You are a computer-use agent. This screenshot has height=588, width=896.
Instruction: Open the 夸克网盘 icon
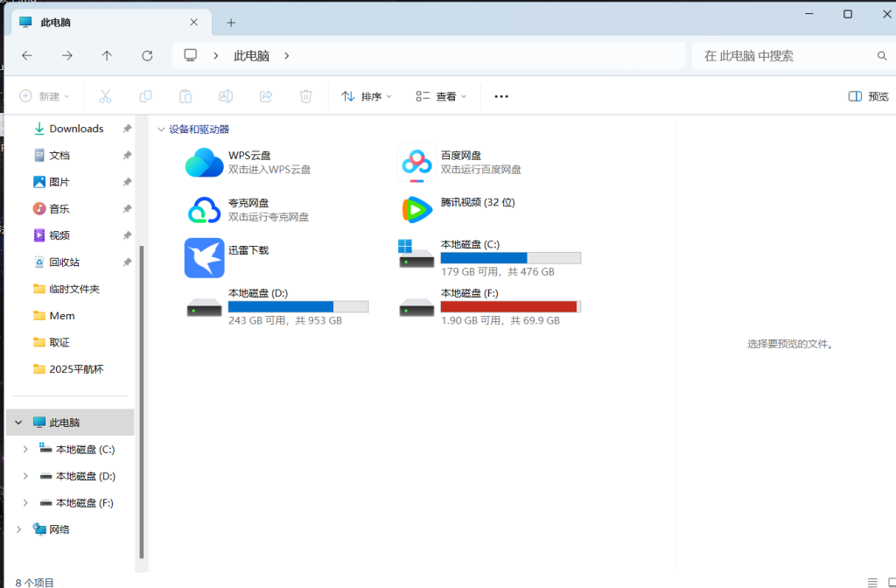(205, 210)
